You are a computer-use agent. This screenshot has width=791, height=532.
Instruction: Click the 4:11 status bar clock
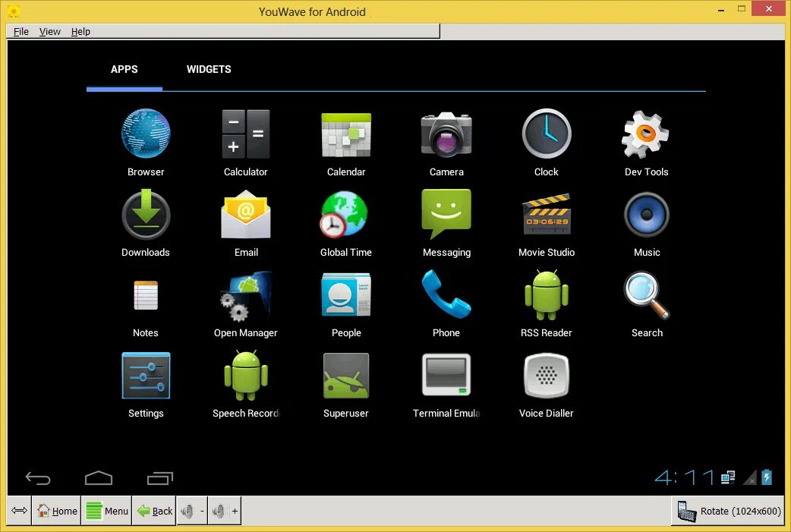click(685, 477)
